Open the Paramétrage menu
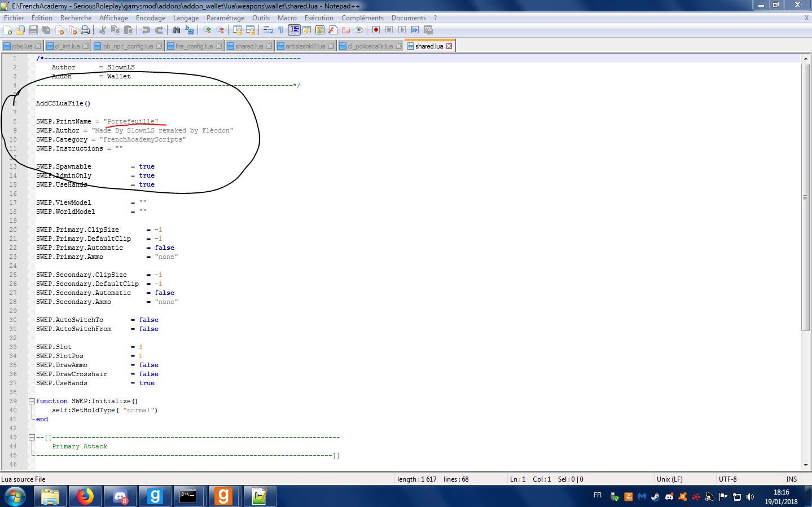The height and width of the screenshot is (507, 812). [x=225, y=18]
